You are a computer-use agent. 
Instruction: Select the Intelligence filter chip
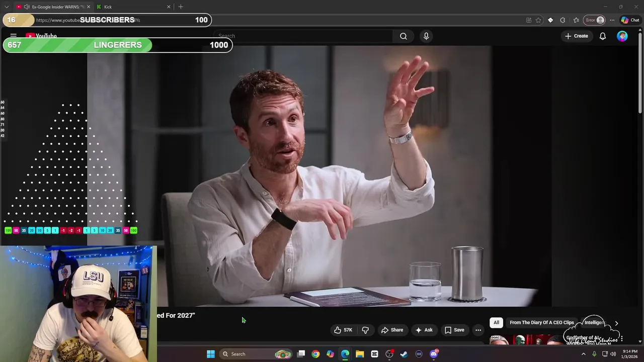594,323
